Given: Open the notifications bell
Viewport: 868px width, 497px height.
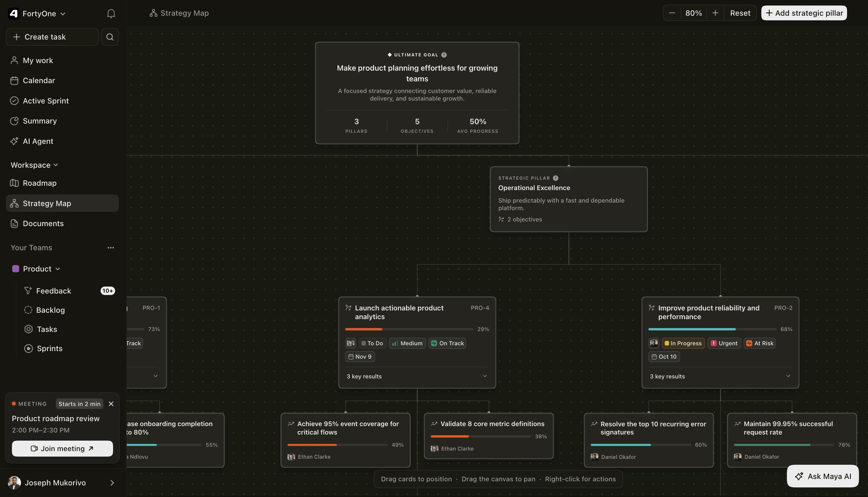Looking at the screenshot, I should click(x=111, y=13).
